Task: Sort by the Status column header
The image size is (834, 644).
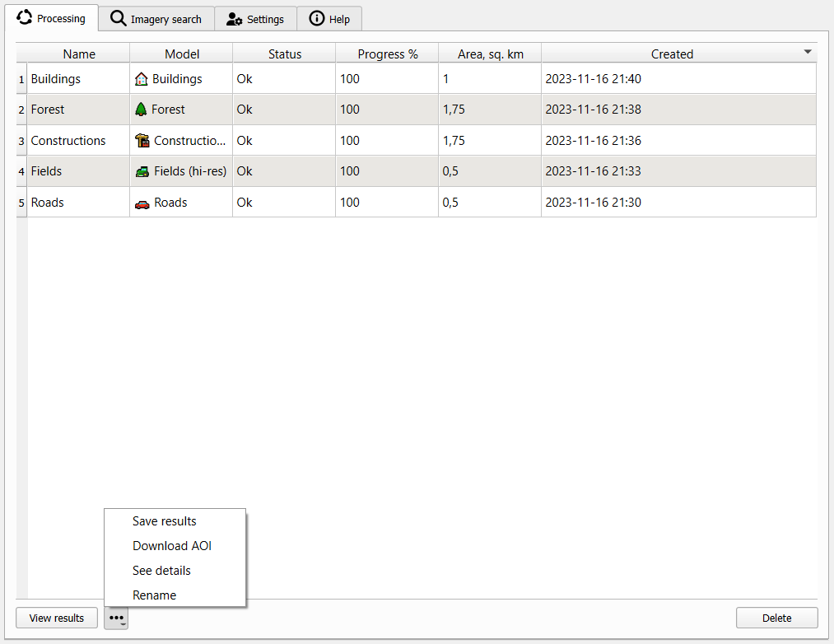Action: [285, 54]
